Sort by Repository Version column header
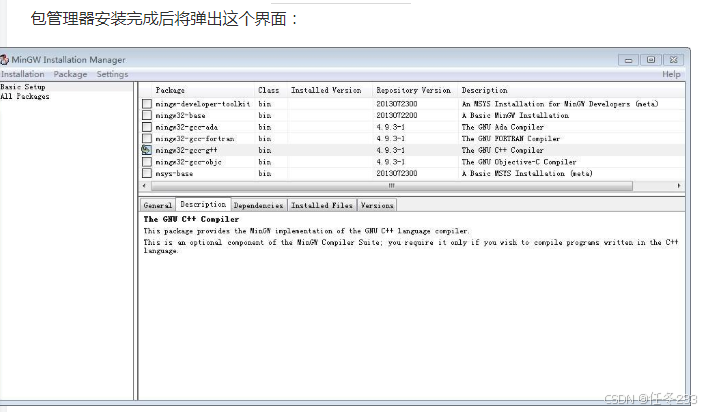 (414, 90)
